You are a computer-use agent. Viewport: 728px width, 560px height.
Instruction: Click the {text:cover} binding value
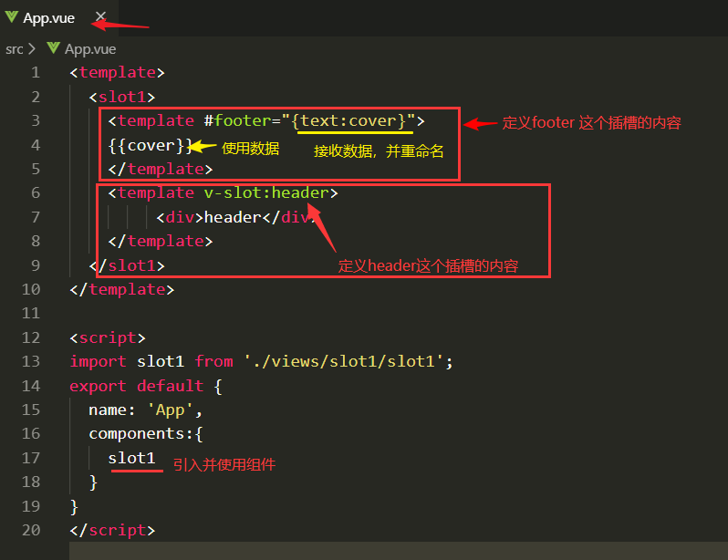pyautogui.click(x=348, y=120)
